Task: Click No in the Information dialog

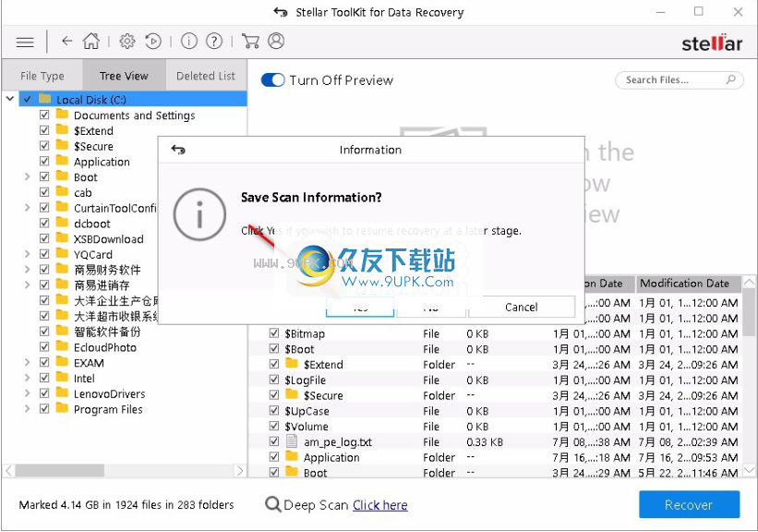Action: (431, 308)
